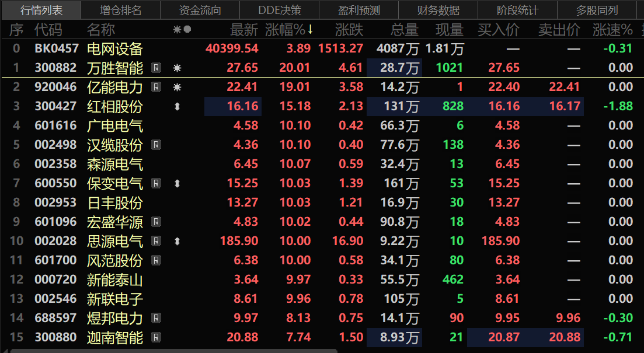The height and width of the screenshot is (353, 644).
Task: Sort by the 卖出价 column header
Action: (x=559, y=30)
